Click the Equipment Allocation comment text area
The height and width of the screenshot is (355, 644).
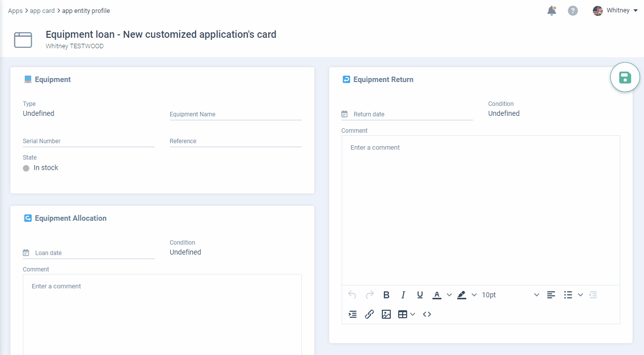tap(162, 314)
